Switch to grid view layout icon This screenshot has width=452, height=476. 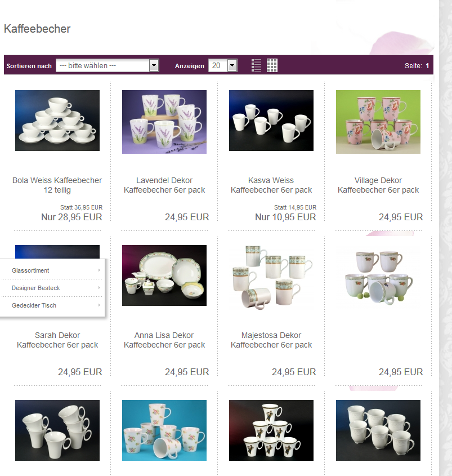tap(272, 65)
